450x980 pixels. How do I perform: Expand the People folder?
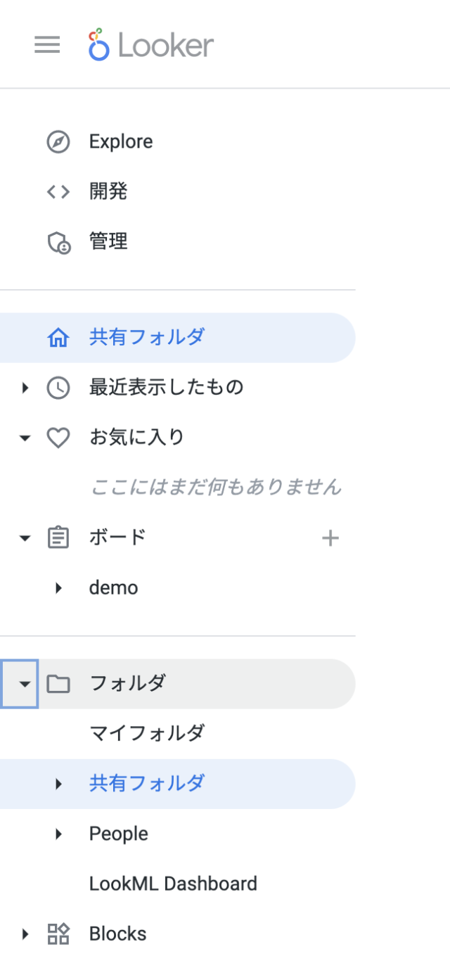pos(58,834)
